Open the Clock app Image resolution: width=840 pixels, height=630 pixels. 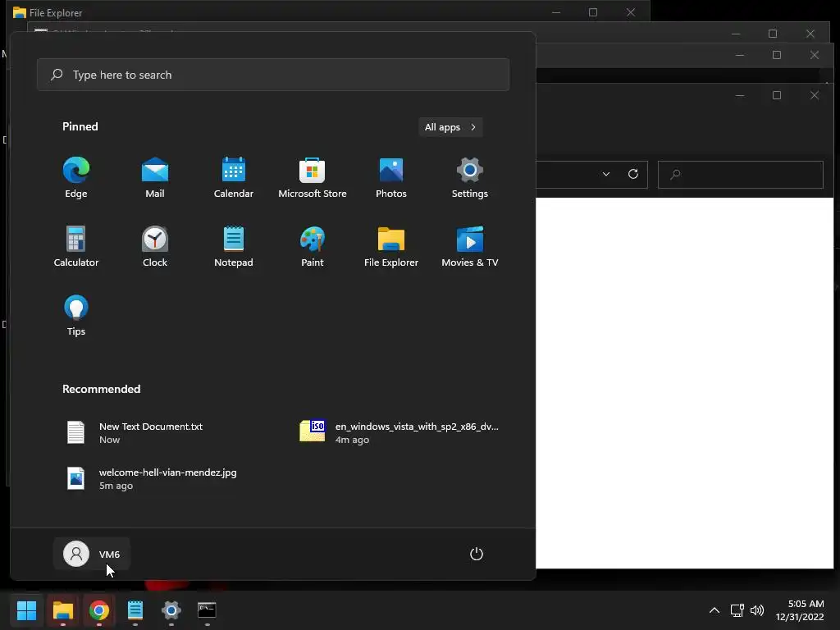pyautogui.click(x=155, y=246)
